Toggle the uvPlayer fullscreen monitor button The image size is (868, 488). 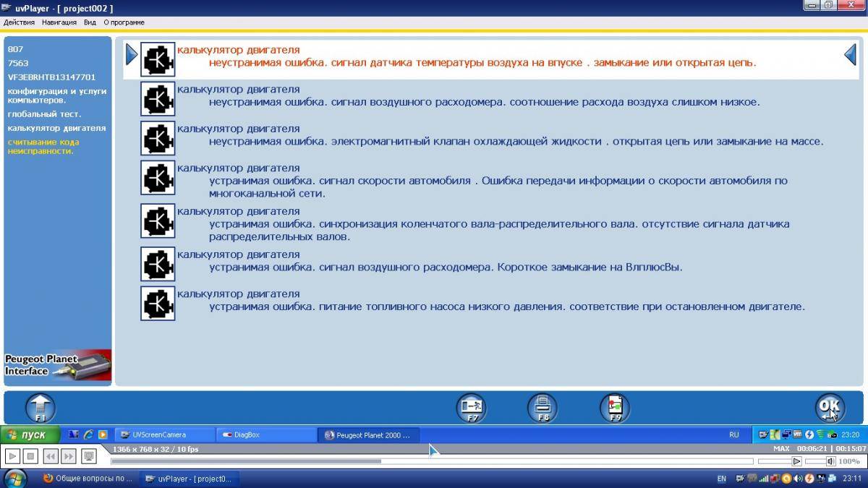click(x=89, y=456)
